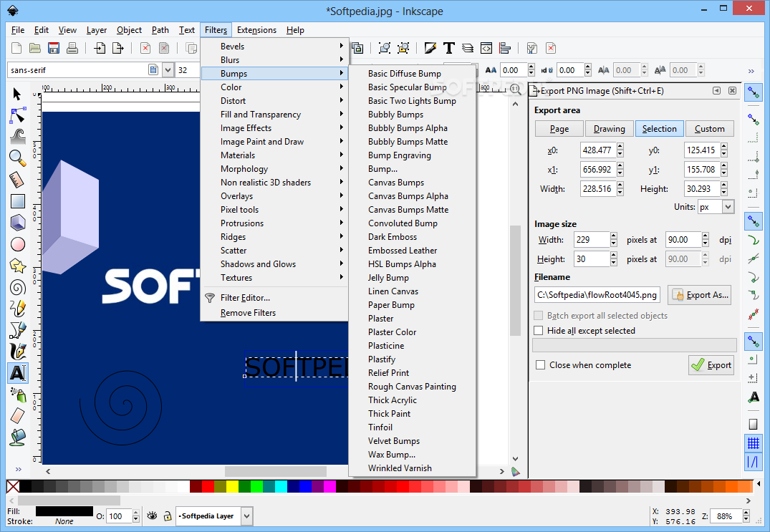Open the Extensions menu
The height and width of the screenshot is (532, 770).
[x=256, y=30]
